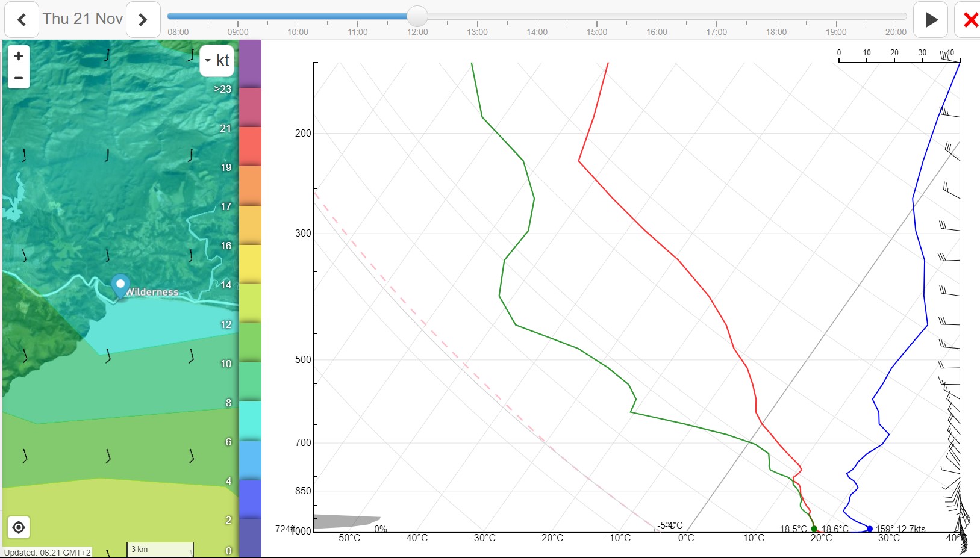Click the 19 kt red legend swatch

251,146
